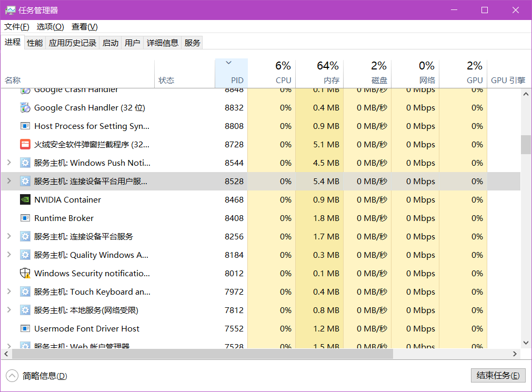Select the Runtime Broker process row

[x=260, y=218]
